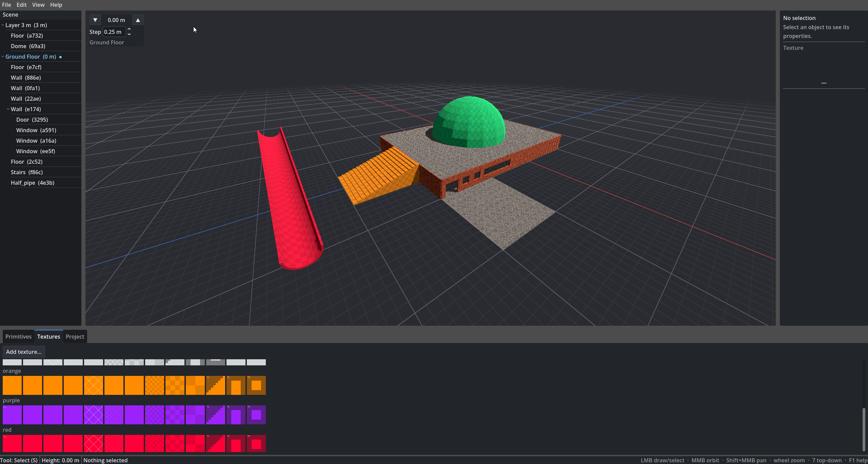Pick the purple staircase pattern texture
The width and height of the screenshot is (868, 464).
pyautogui.click(x=216, y=415)
